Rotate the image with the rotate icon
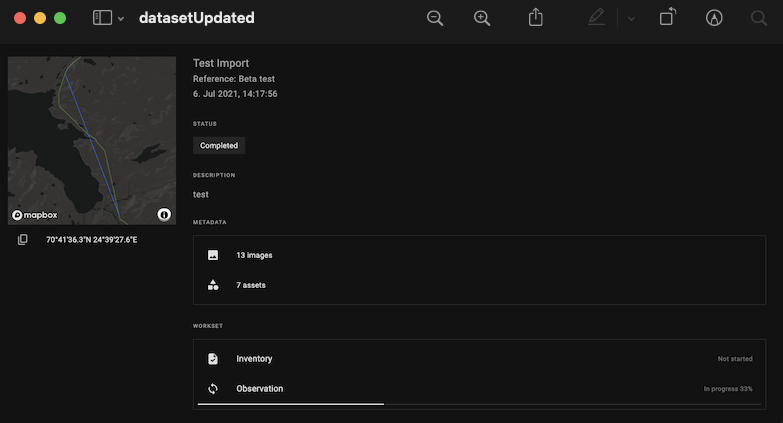783x423 pixels. click(x=667, y=18)
